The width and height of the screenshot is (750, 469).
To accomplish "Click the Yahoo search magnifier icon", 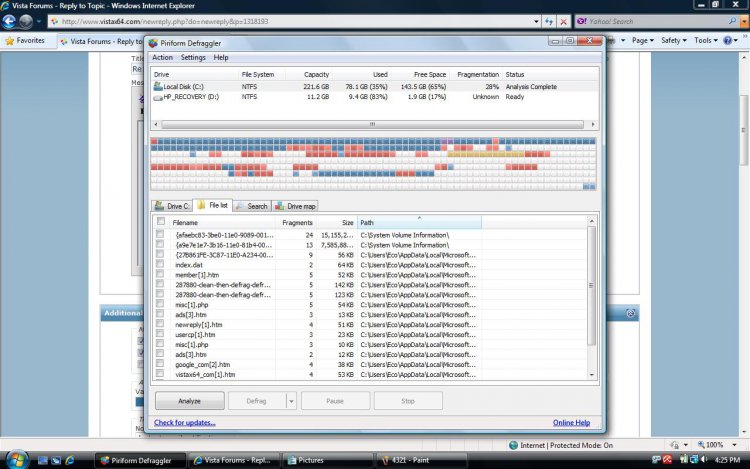I will [732, 21].
